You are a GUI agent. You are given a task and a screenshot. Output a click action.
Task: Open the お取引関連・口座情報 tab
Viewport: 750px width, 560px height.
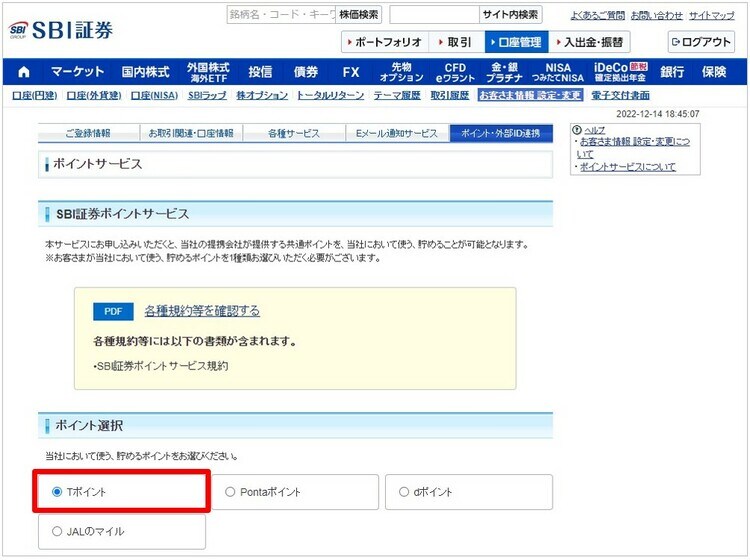pos(191,133)
